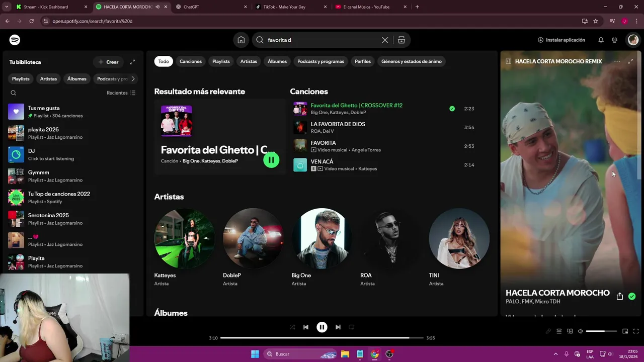Open the user profile avatar menu
The image size is (644, 362).
click(633, 40)
